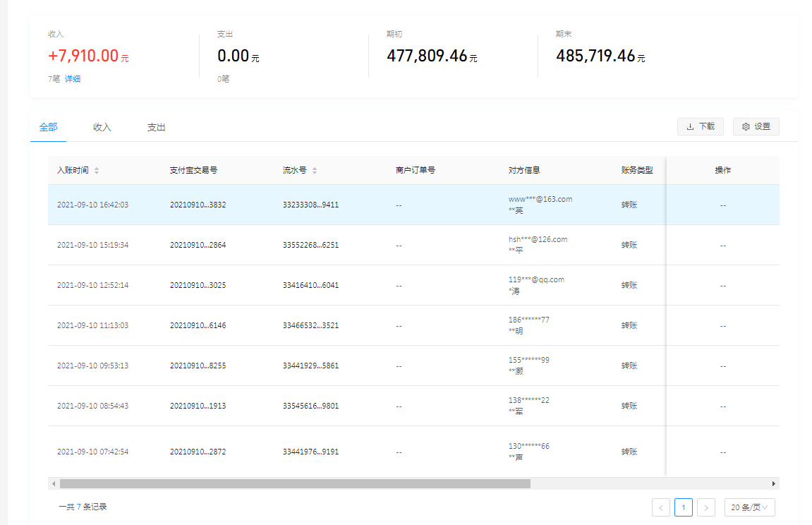The height and width of the screenshot is (525, 812).
Task: Click transaction number 20210910...2864
Action: tap(198, 246)
